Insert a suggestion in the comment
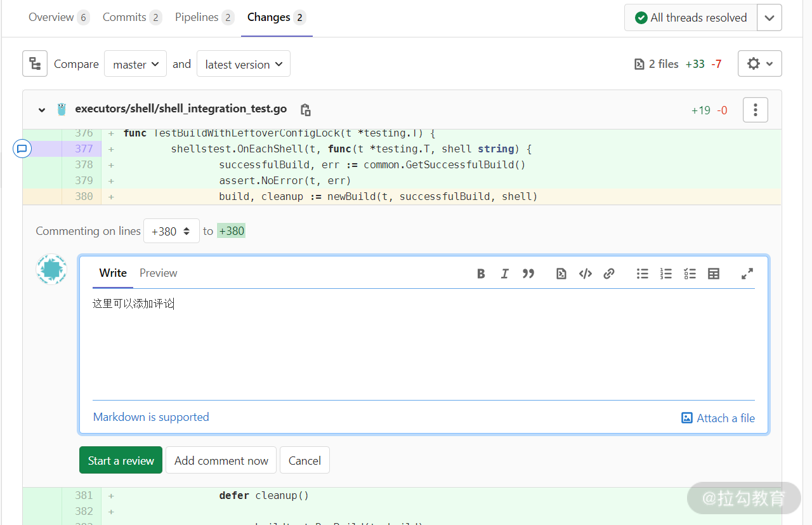The height and width of the screenshot is (525, 812). pos(561,274)
